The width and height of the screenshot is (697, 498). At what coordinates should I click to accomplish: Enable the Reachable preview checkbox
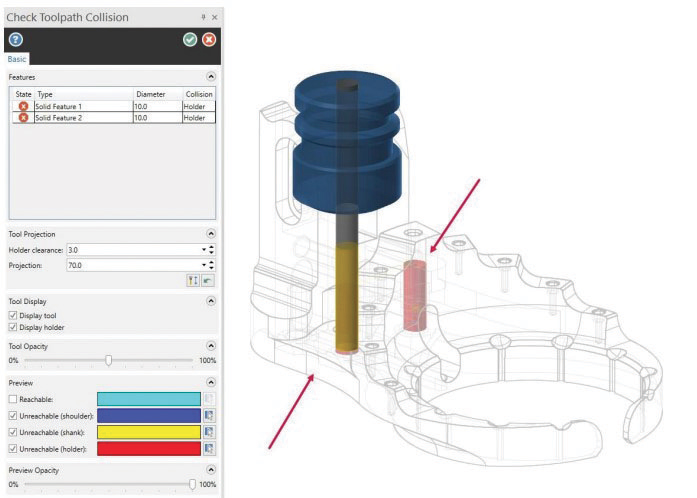[13, 399]
